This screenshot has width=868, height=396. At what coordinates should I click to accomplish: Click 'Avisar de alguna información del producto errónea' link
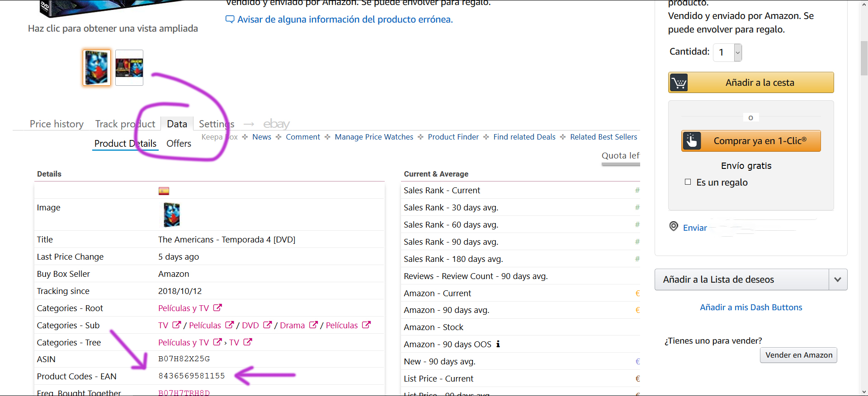345,19
